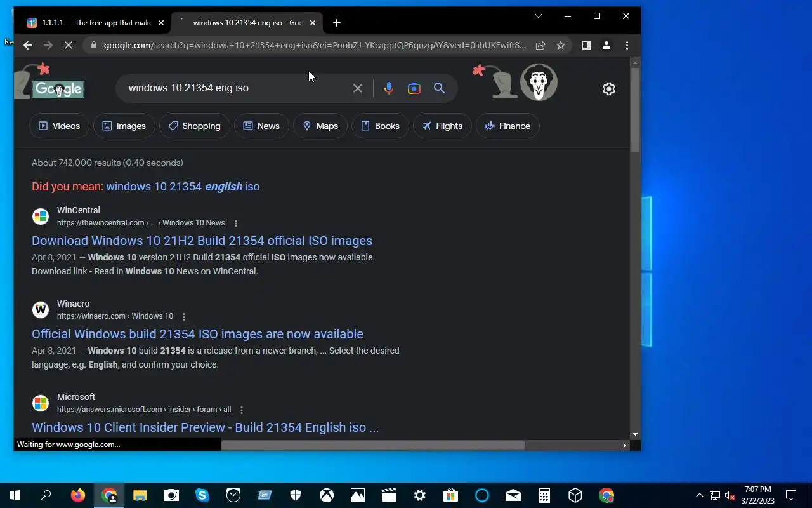Open Xbox app from the taskbar

pyautogui.click(x=327, y=495)
